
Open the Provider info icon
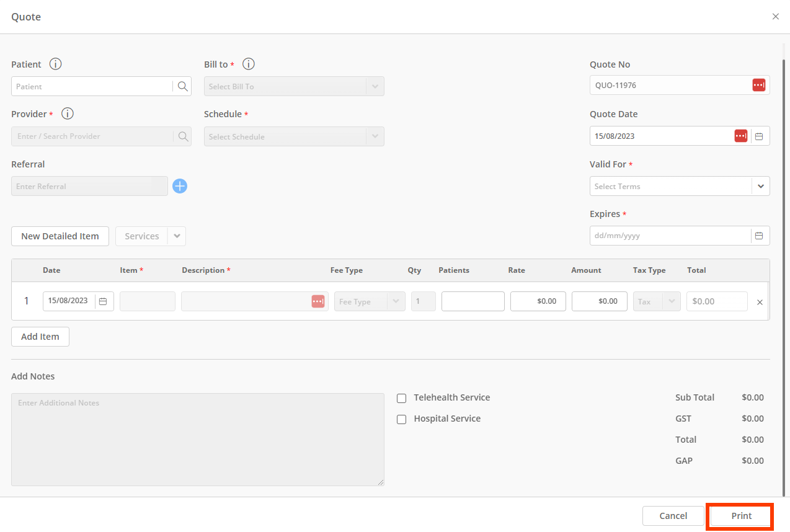pyautogui.click(x=68, y=113)
